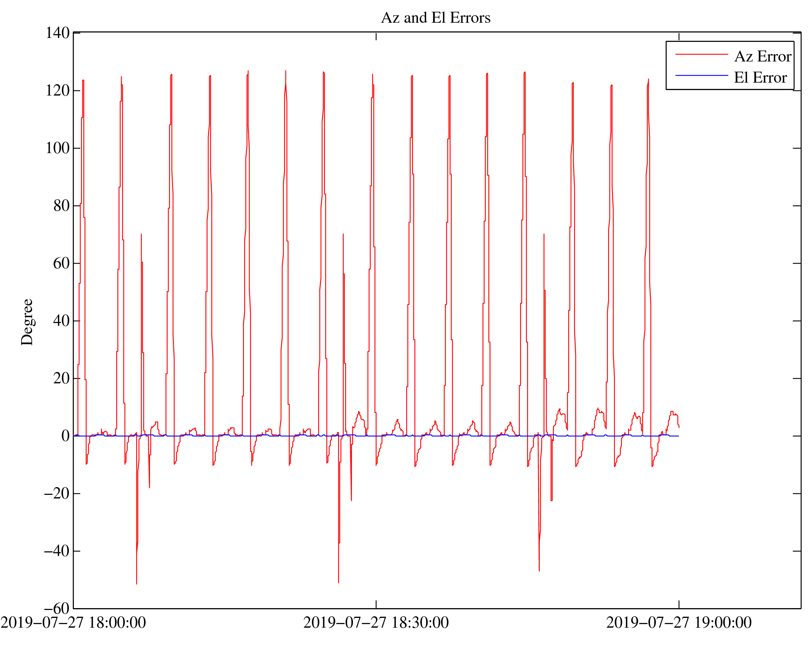Click the −40 y-axis tick label
This screenshot has width=812, height=659.
click(57, 551)
